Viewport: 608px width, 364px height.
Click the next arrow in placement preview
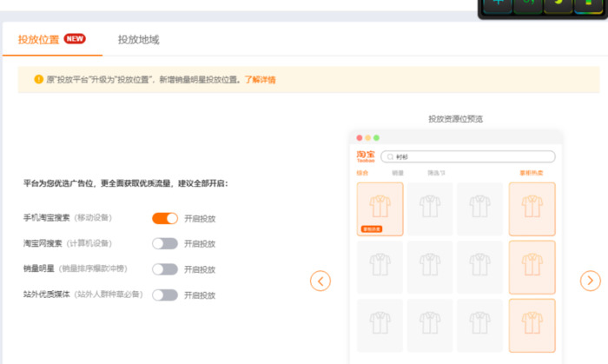coord(590,281)
